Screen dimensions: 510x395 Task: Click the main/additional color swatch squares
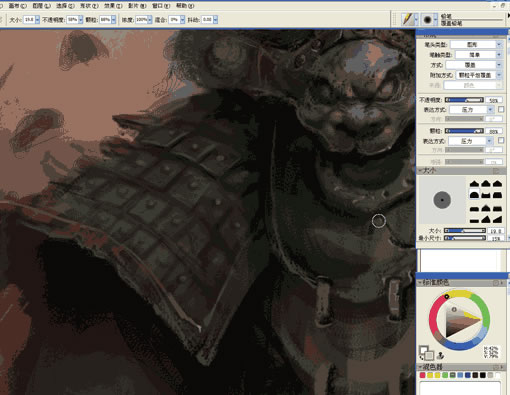tap(426, 353)
